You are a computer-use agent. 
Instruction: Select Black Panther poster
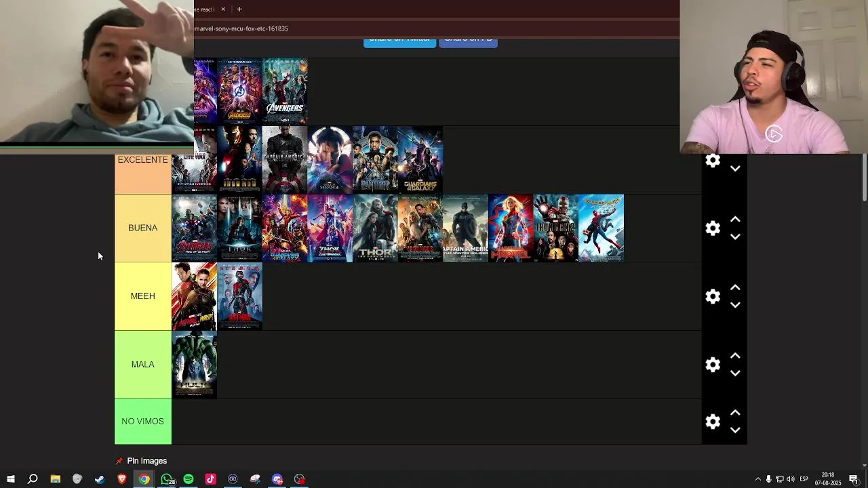point(375,160)
